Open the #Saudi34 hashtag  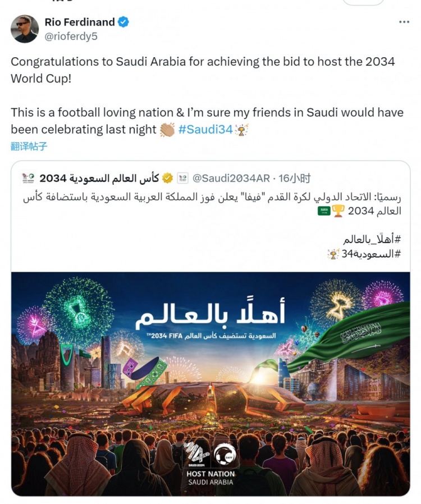click(205, 130)
